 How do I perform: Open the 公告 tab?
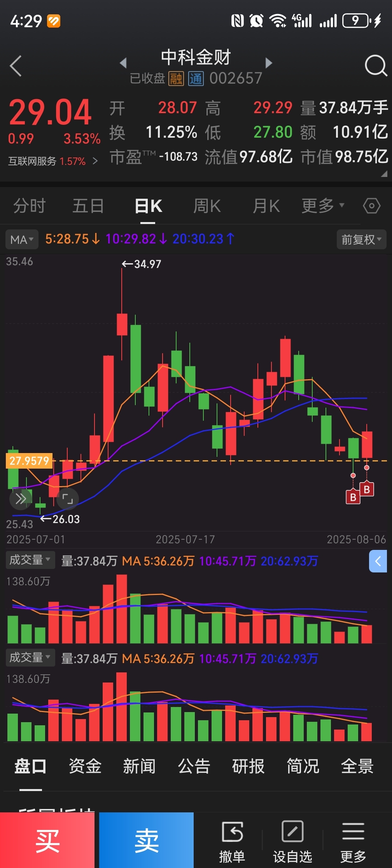click(x=194, y=766)
